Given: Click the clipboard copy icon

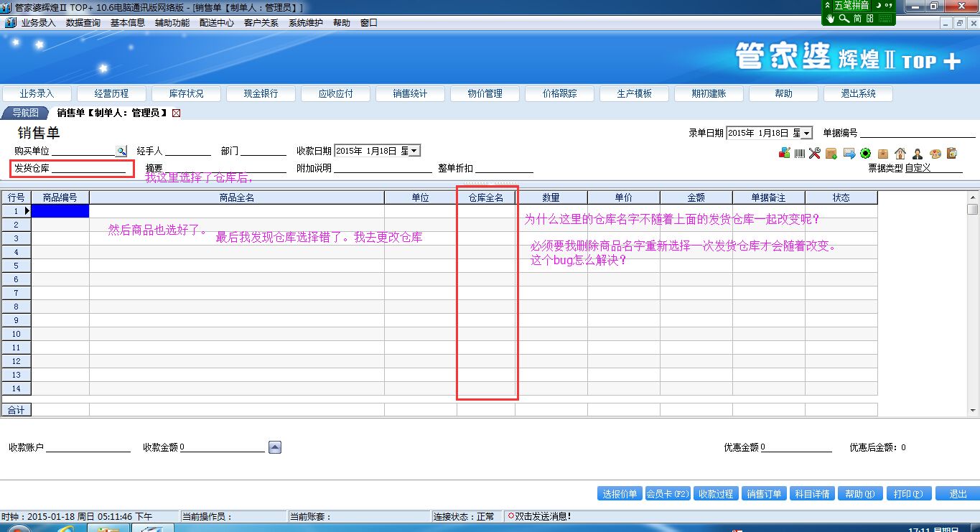Looking at the screenshot, I should (x=951, y=154).
